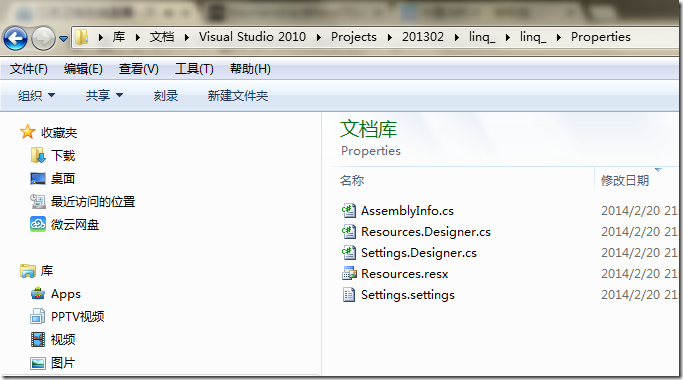This screenshot has height=380, width=683.
Task: Select the file AssemblyInfo.cs
Action: point(407,211)
